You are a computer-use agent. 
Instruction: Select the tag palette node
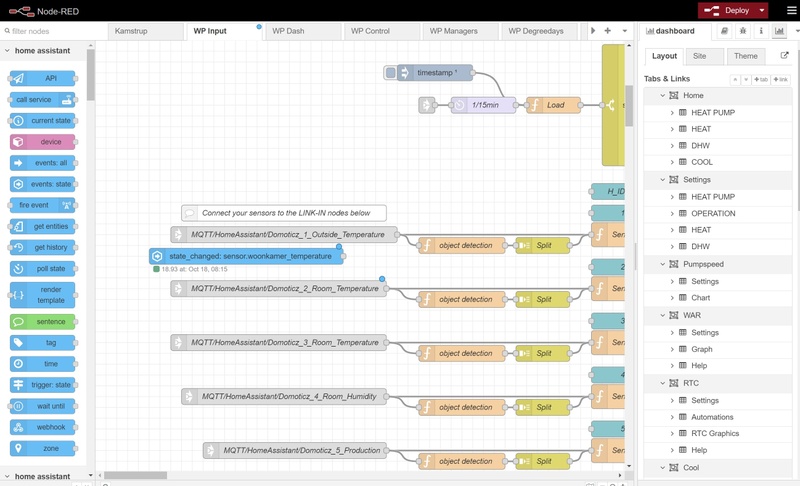[42, 343]
